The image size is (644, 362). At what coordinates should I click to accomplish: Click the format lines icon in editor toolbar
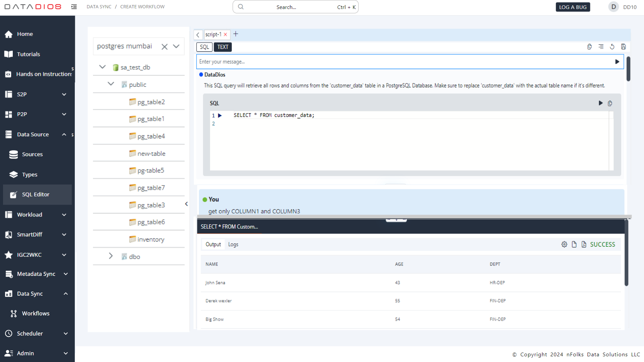601,47
